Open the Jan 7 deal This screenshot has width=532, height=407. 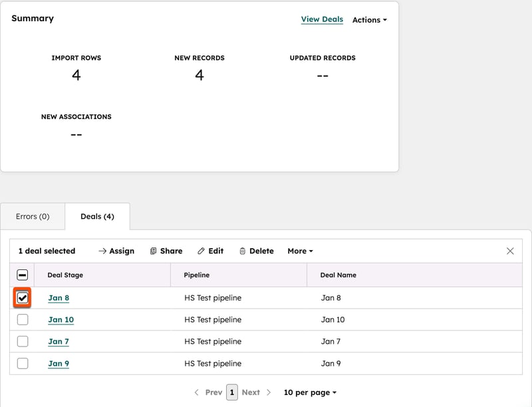click(x=57, y=342)
